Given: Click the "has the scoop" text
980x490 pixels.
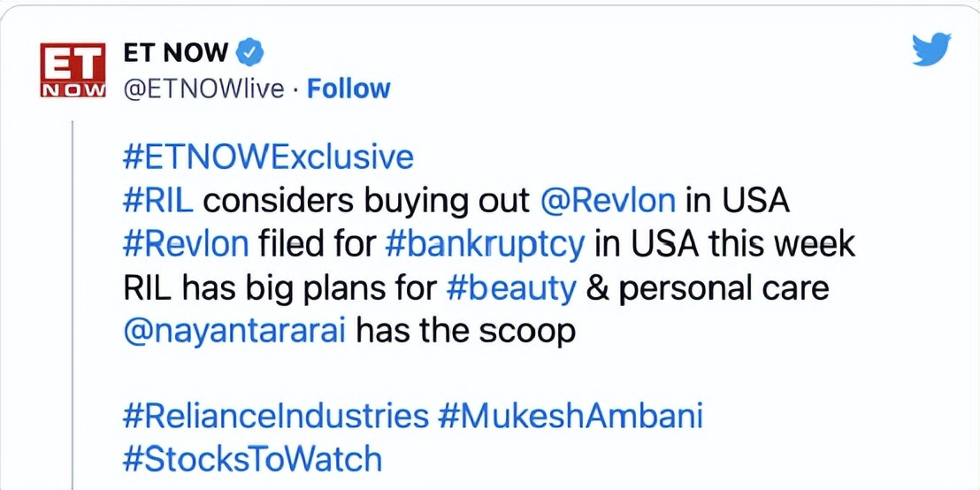Looking at the screenshot, I should coord(465,332).
